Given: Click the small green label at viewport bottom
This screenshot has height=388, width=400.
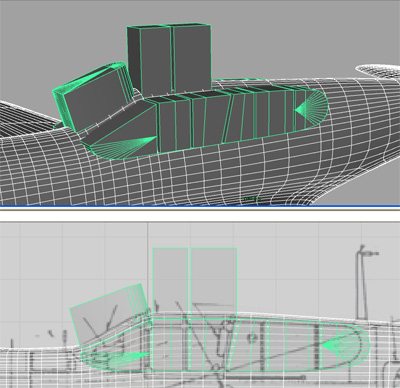Looking at the screenshot, I should pyautogui.click(x=252, y=199).
